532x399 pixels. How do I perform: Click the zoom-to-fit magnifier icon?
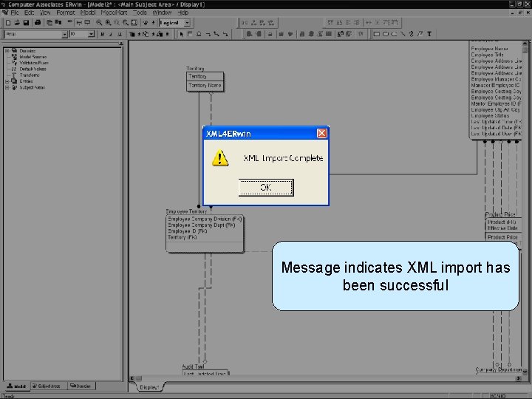[134, 23]
